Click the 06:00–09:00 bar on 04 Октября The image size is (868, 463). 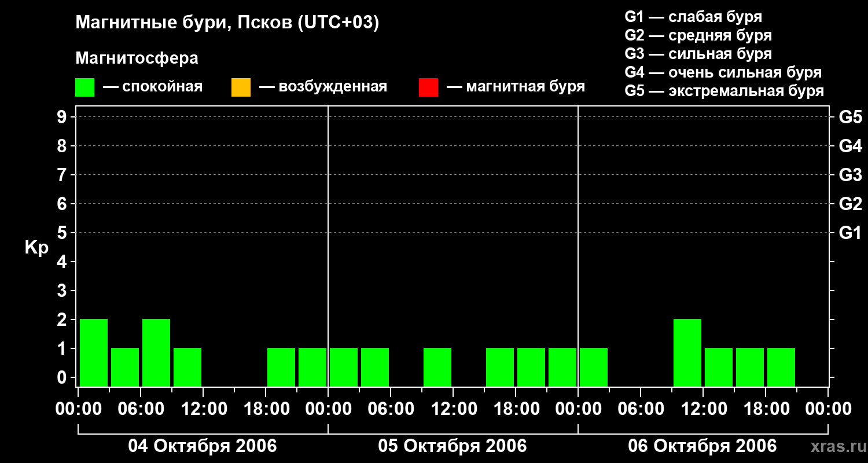156,352
